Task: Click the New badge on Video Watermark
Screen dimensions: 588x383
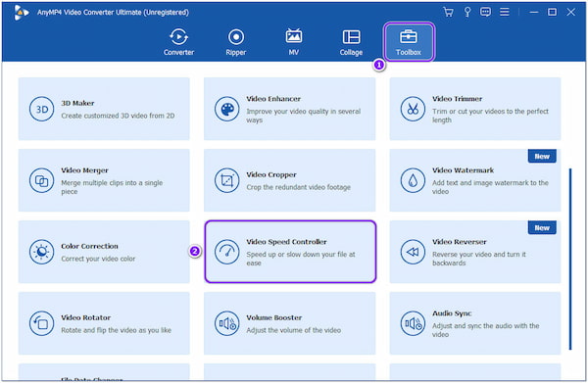Action: (x=542, y=157)
